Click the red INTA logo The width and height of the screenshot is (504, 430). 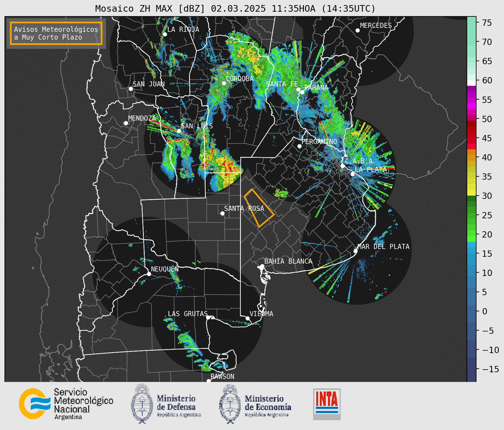click(x=327, y=404)
